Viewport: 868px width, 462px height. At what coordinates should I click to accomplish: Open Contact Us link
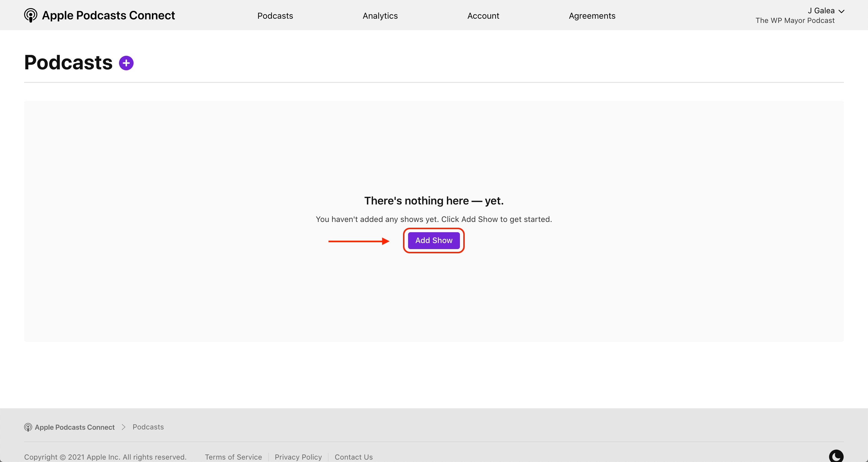pos(354,457)
